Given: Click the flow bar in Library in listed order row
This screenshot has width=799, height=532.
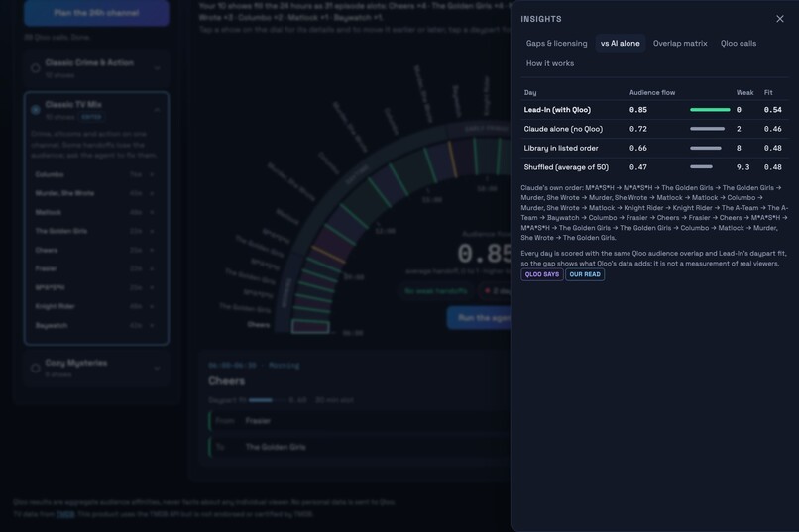Looking at the screenshot, I should coord(705,149).
